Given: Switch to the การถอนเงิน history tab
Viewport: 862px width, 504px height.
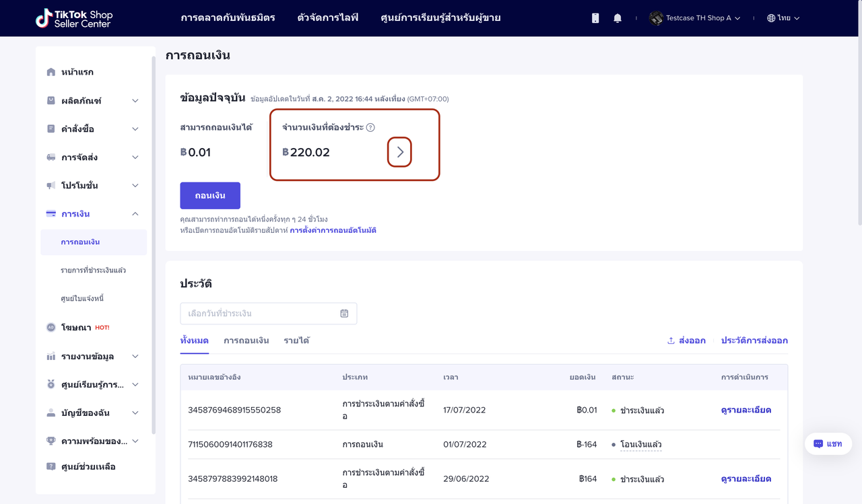Looking at the screenshot, I should click(246, 340).
